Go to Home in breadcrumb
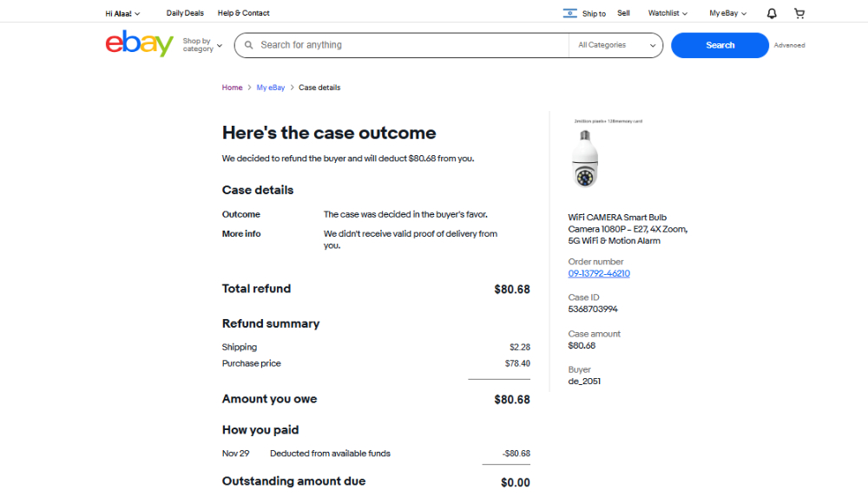The height and width of the screenshot is (496, 868). pyautogui.click(x=232, y=88)
